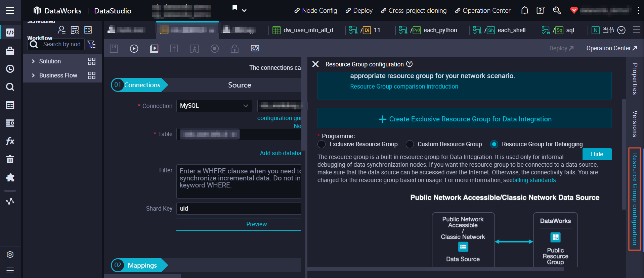Click the grid icon beside Business Flow
Viewport: 644px width, 278px height.
tap(92, 75)
